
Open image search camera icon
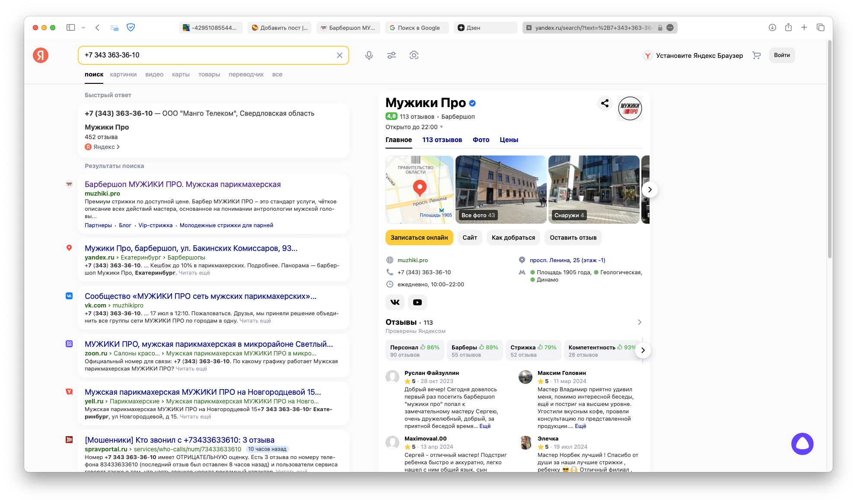[414, 55]
